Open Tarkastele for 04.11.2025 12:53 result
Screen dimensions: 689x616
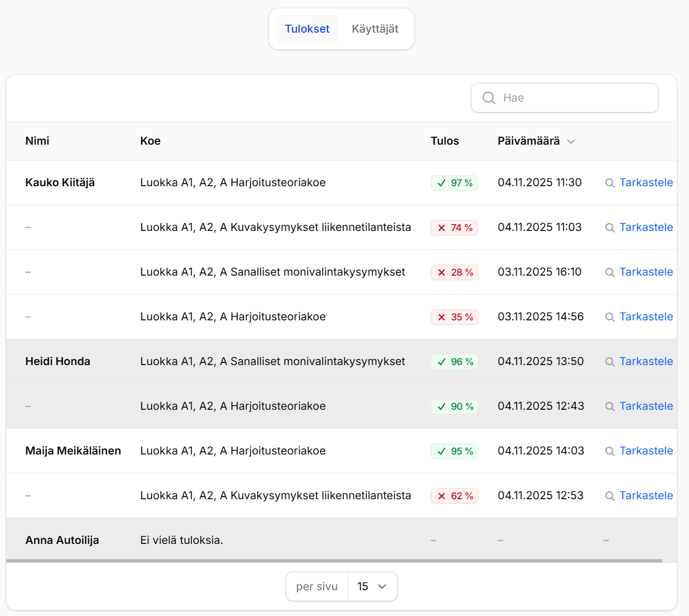(646, 496)
